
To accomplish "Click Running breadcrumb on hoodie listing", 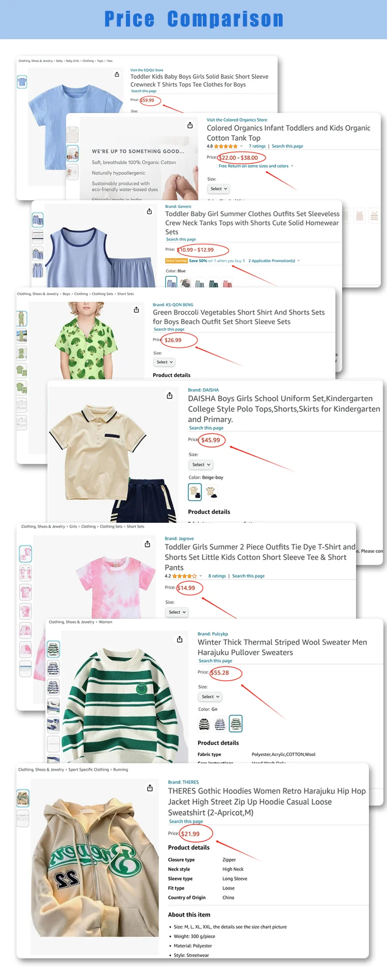I will 121,769.
